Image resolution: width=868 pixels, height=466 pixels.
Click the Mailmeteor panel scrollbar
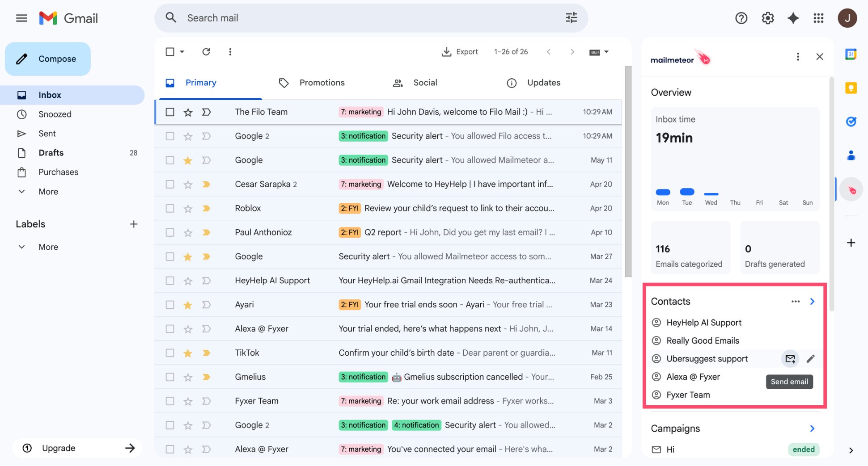pos(831,194)
